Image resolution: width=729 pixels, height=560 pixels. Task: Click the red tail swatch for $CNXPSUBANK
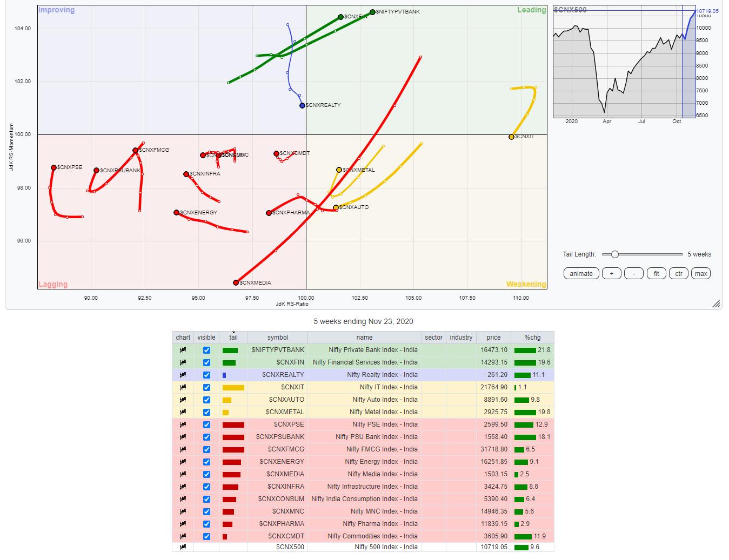point(233,437)
